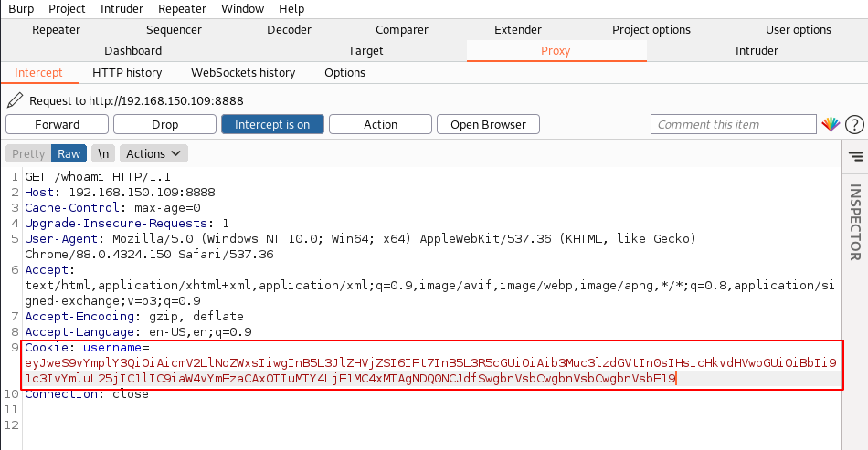The width and height of the screenshot is (868, 450).
Task: Open the Inspector panel hamburger icon
Action: (x=855, y=156)
